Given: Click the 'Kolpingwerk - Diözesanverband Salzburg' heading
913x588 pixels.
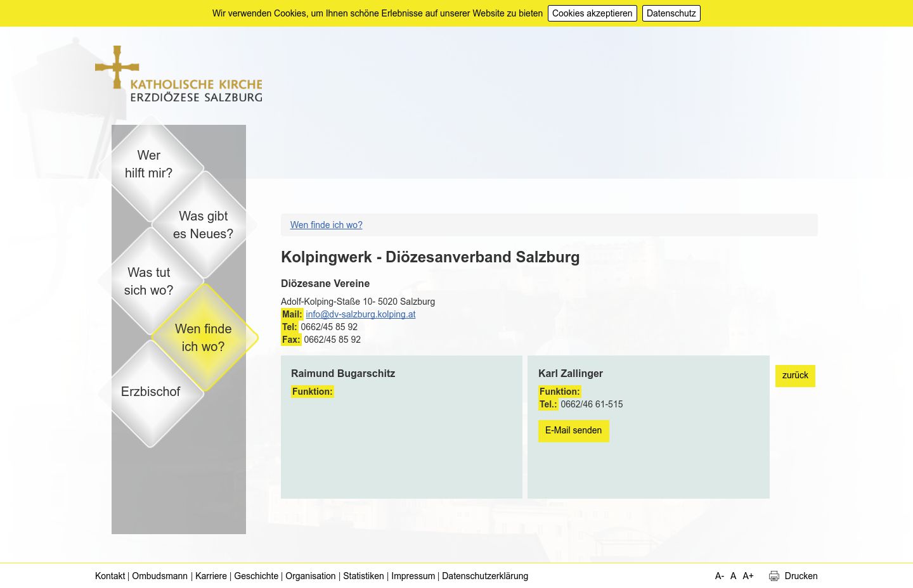Looking at the screenshot, I should click(430, 257).
